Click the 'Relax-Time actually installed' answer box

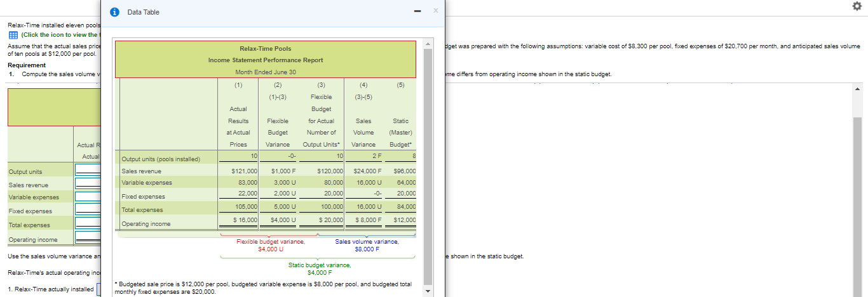click(98, 289)
